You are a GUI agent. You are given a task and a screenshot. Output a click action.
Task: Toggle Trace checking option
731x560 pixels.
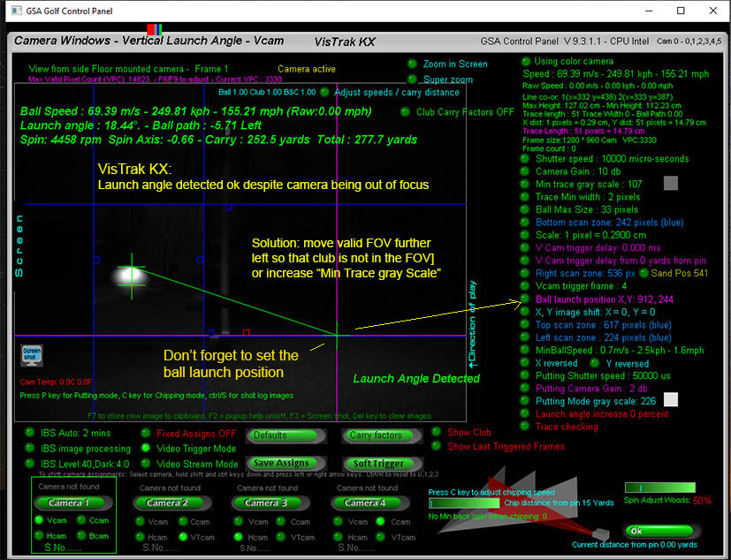pos(525,426)
